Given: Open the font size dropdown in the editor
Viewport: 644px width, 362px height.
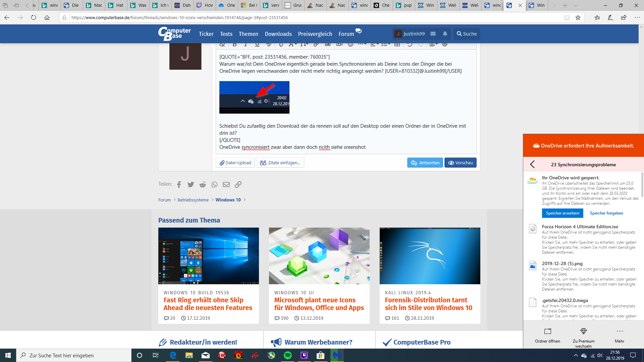Looking at the screenshot, I should [x=304, y=45].
